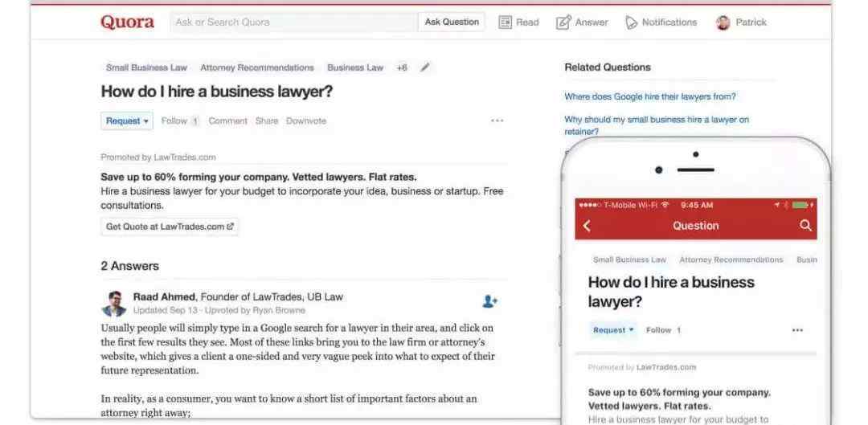Select the Attorney Recommendations topic tag
This screenshot has width=868, height=425.
[x=257, y=67]
